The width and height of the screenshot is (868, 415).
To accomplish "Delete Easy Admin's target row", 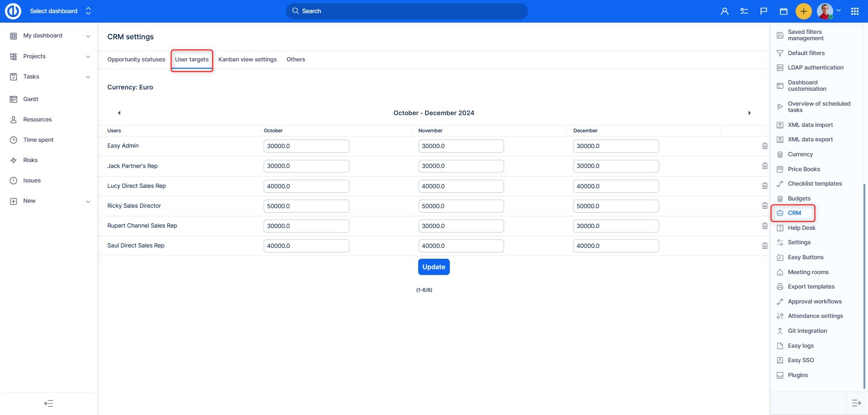I will coord(764,146).
